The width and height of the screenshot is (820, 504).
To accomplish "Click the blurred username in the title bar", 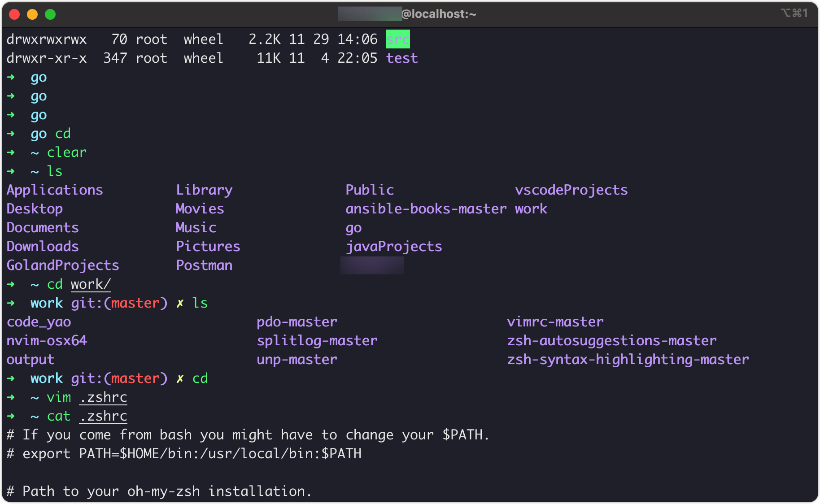I will 371,13.
